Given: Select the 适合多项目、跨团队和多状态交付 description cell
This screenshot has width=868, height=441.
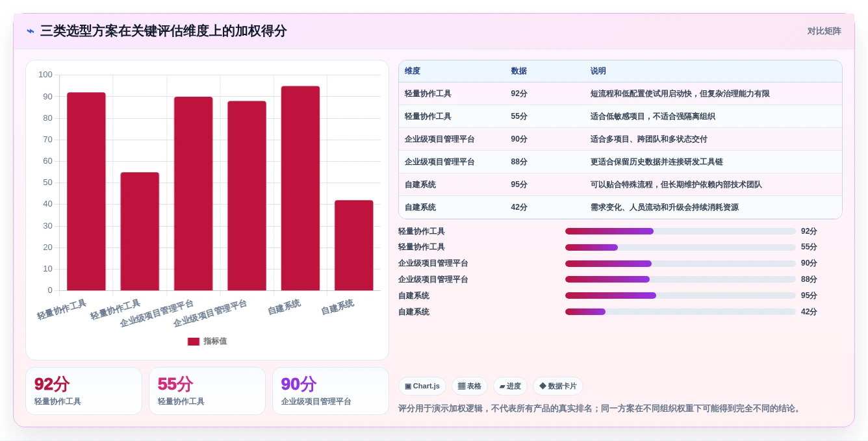Looking at the screenshot, I should click(x=649, y=140).
